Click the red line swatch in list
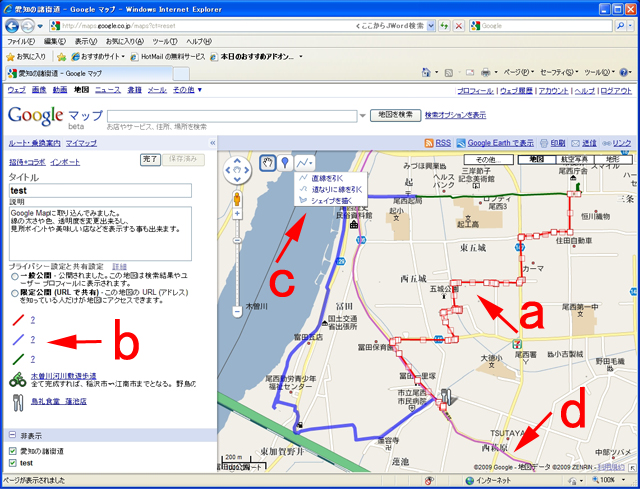The height and width of the screenshot is (489, 640). click(18, 320)
